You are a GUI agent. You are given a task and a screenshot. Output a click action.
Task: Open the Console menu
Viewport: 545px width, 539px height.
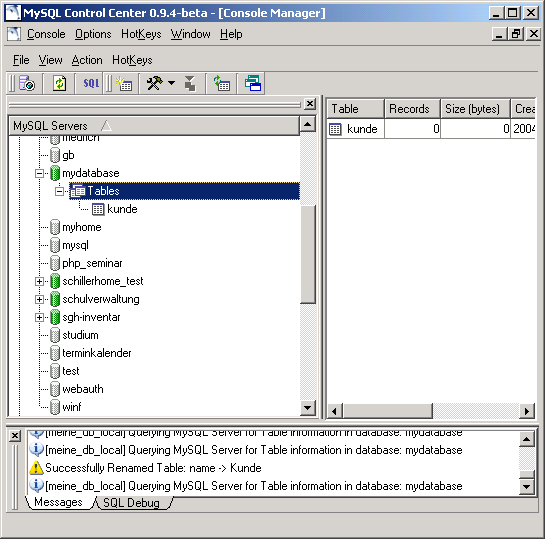46,34
